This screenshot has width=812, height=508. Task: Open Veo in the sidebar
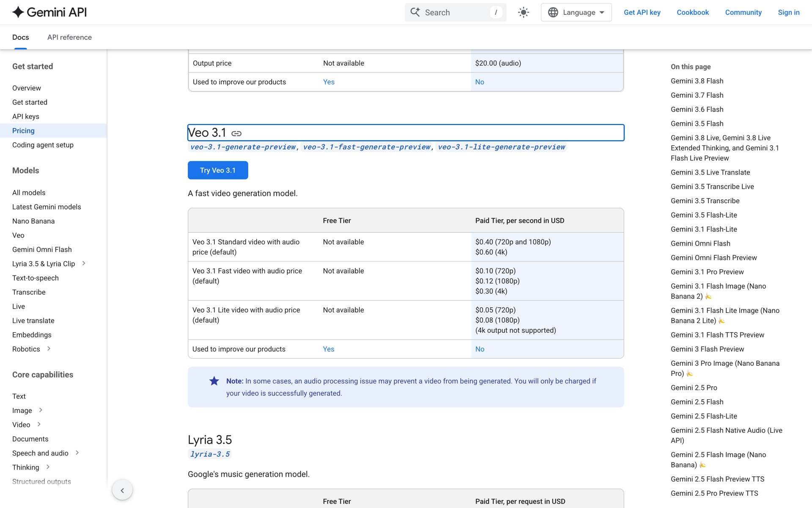click(18, 235)
